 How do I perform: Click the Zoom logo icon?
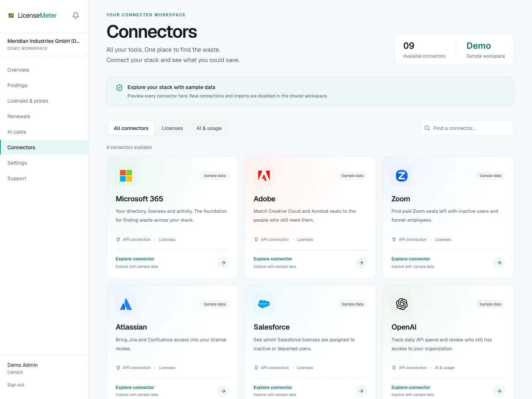(402, 176)
